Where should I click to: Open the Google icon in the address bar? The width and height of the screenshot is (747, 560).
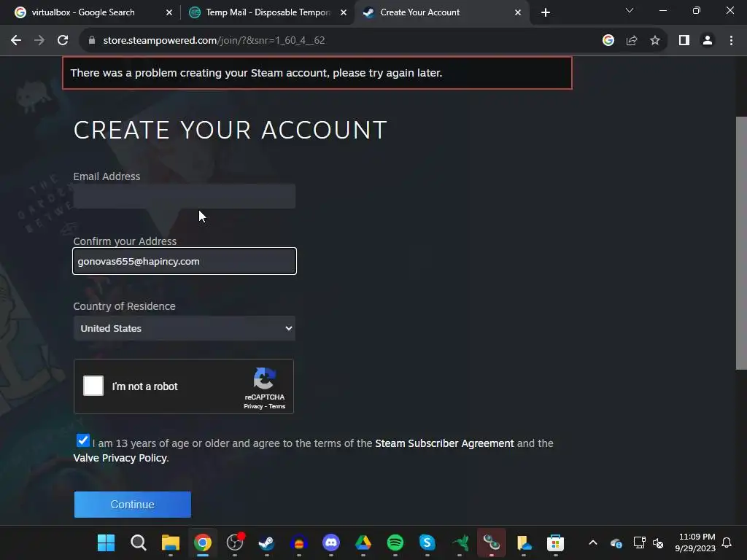tap(608, 41)
